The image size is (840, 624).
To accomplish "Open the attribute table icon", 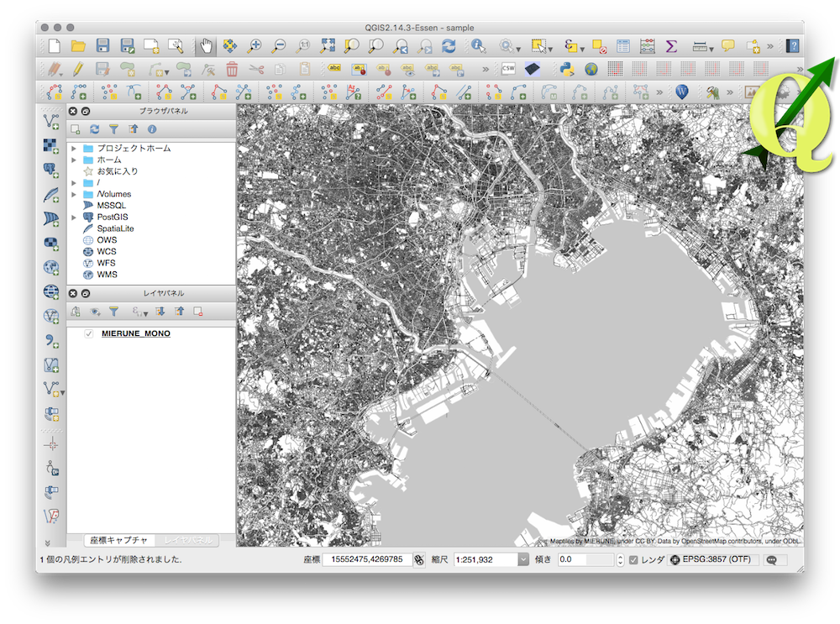I will 622,46.
